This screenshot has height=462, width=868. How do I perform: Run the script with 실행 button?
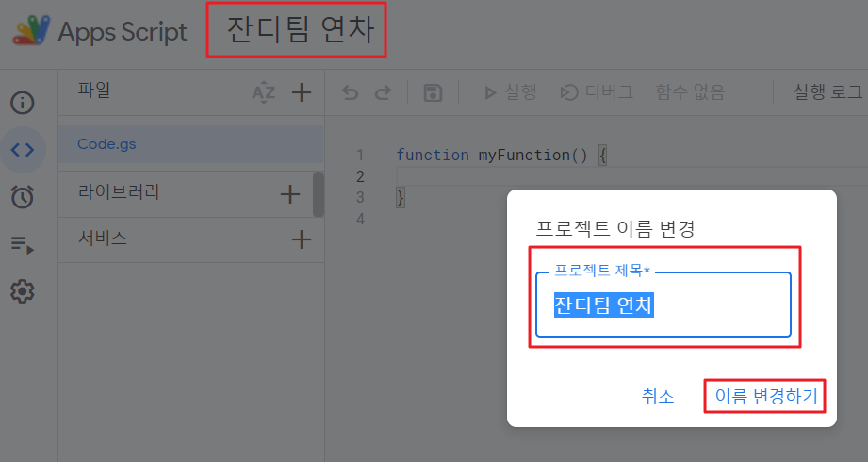click(510, 92)
